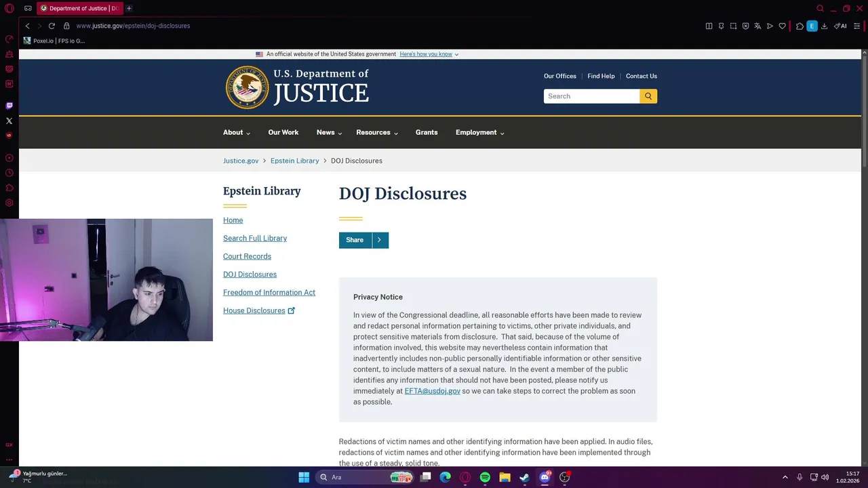Submit search with yellow magnifier button
The height and width of the screenshot is (488, 868).
pyautogui.click(x=648, y=96)
